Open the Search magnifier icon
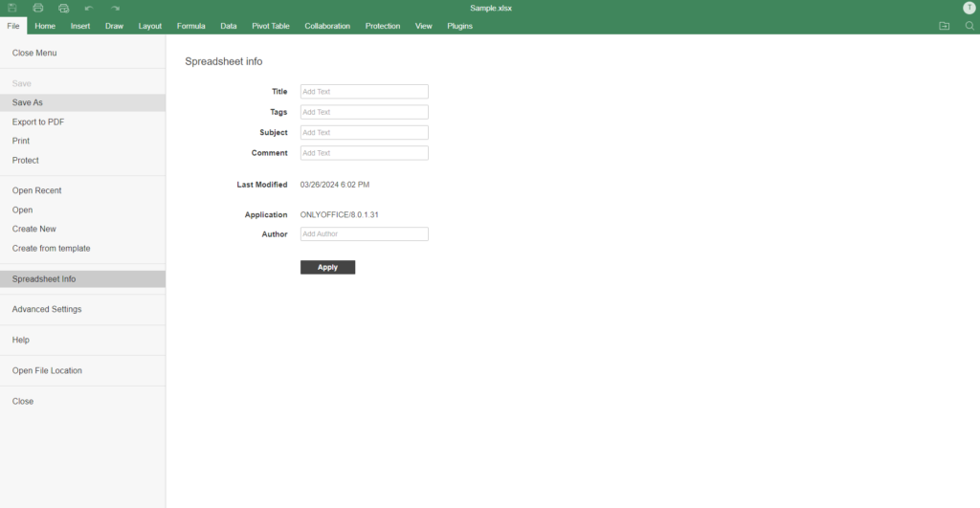 click(969, 26)
